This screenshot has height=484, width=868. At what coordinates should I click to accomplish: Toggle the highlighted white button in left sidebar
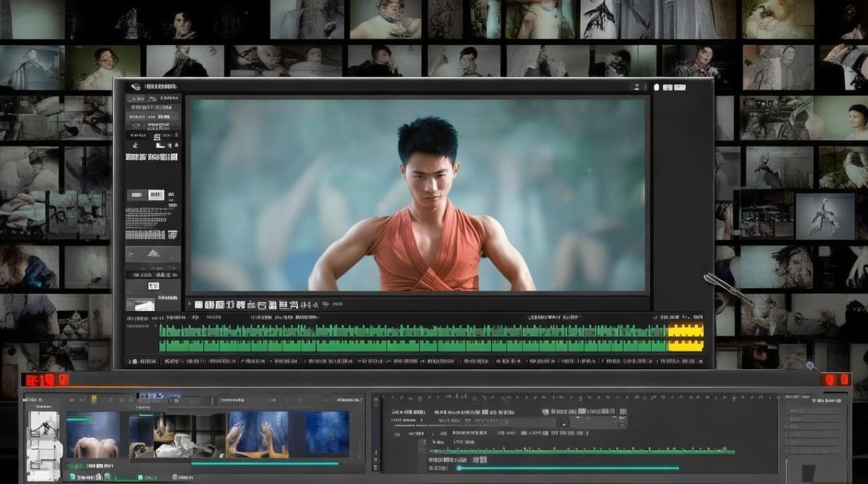point(156,194)
